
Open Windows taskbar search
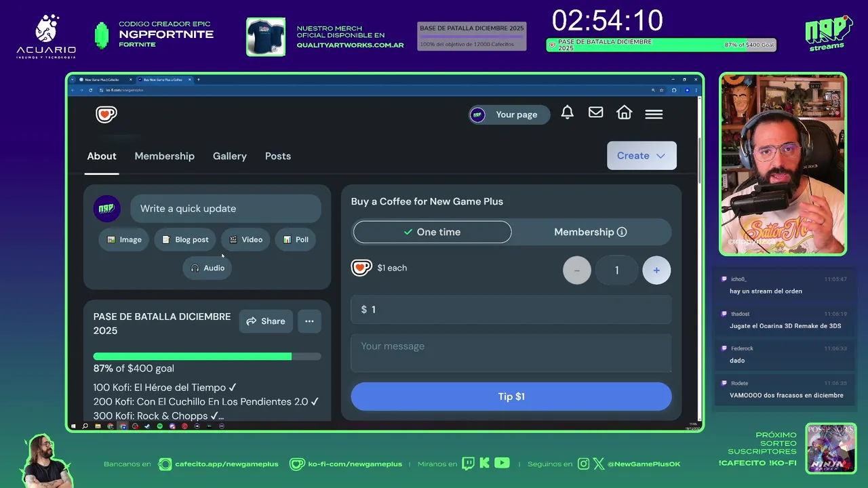[x=85, y=426]
